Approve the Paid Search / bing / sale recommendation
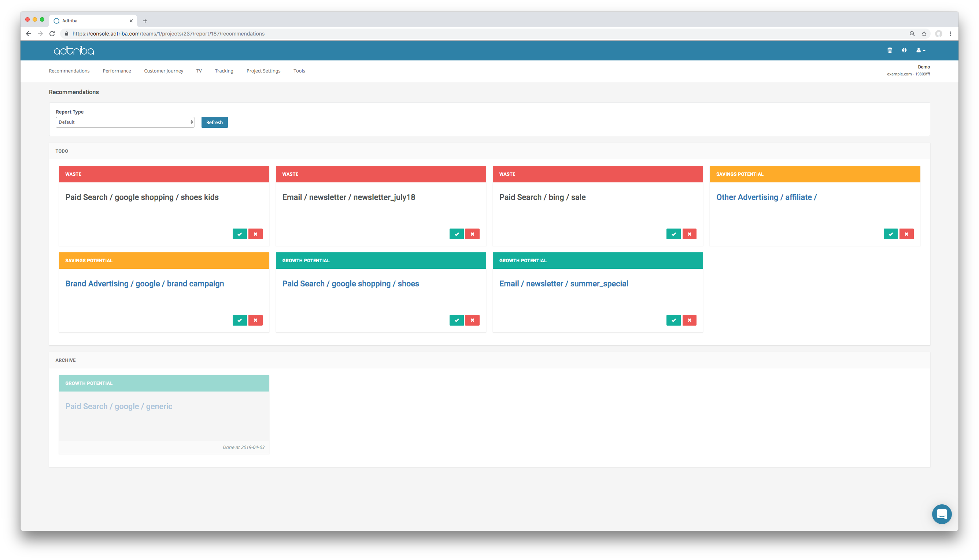This screenshot has height=560, width=979. 673,234
